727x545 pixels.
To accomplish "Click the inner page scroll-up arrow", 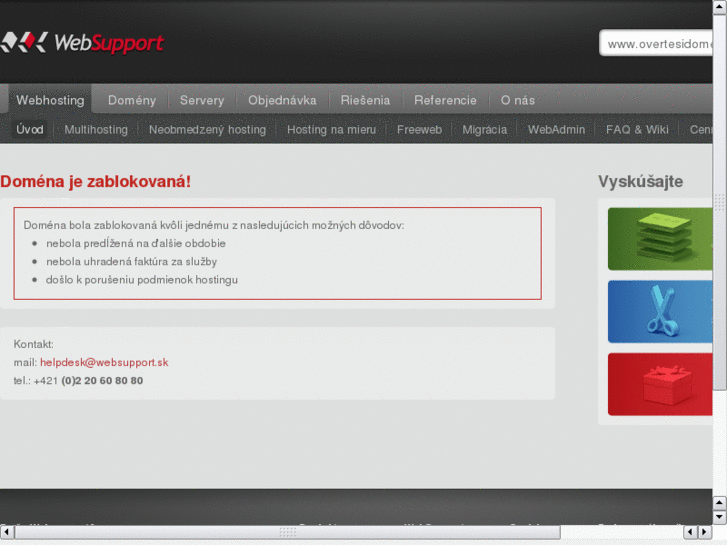I will click(x=720, y=7).
